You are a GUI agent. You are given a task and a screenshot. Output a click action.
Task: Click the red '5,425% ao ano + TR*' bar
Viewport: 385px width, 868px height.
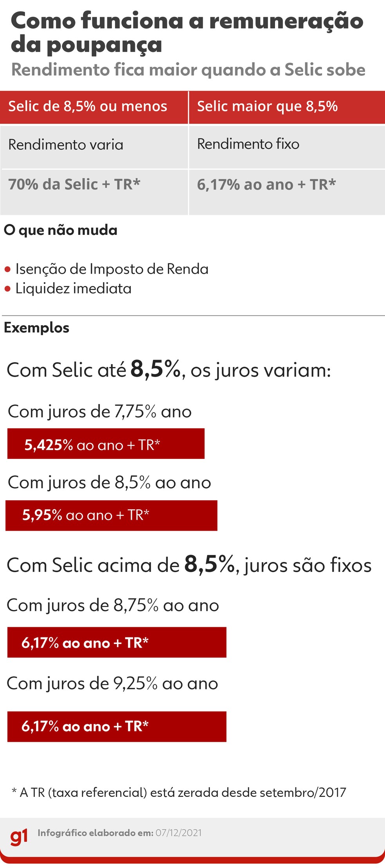106,444
